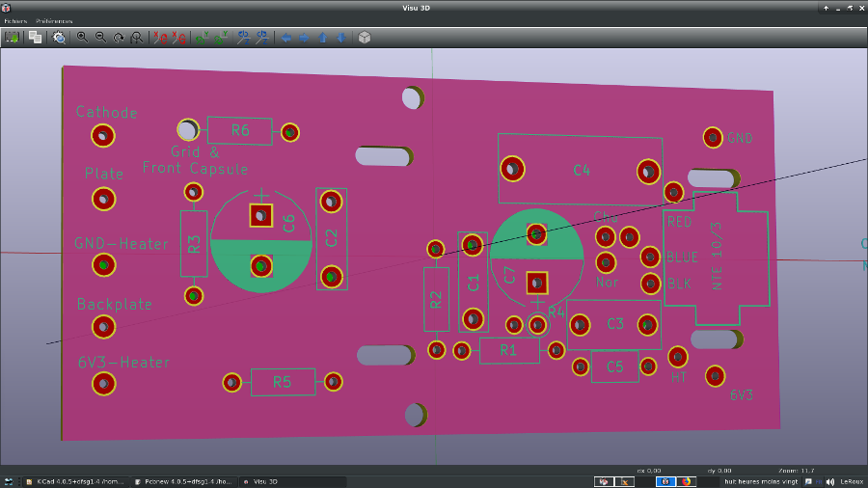Rotate the board around the Y axis
The width and height of the screenshot is (868, 488).
[x=203, y=38]
